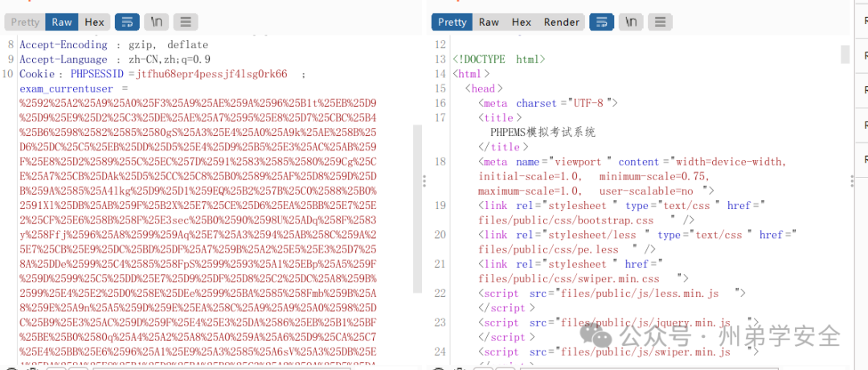Click the exam_currentuser cookie name
This screenshot has height=370, width=868.
(66, 89)
